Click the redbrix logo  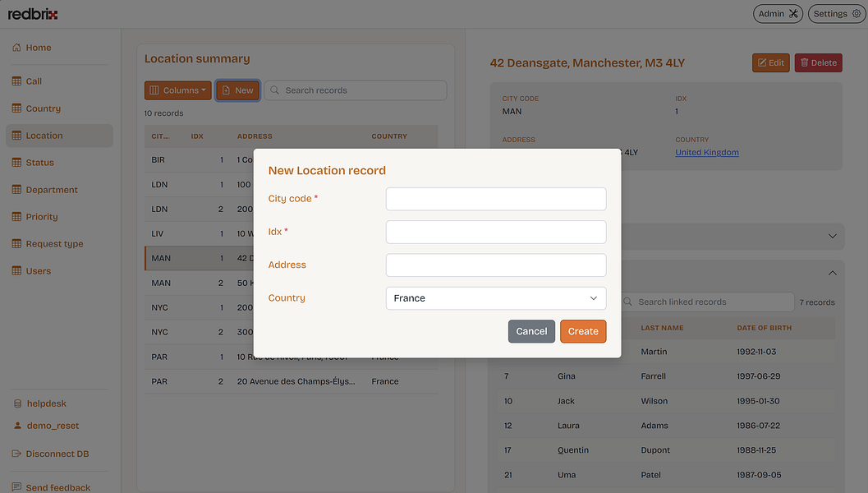pos(33,14)
